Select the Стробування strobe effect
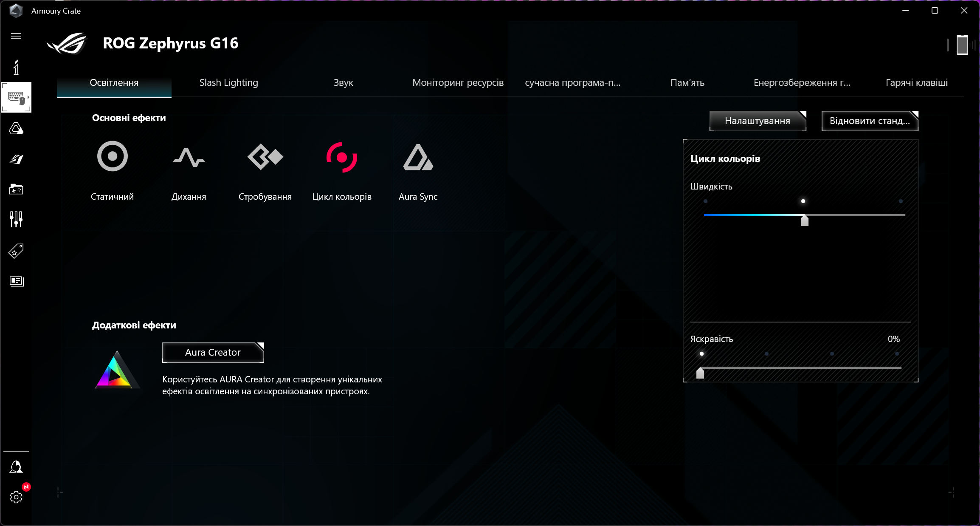The width and height of the screenshot is (980, 526). coord(265,170)
